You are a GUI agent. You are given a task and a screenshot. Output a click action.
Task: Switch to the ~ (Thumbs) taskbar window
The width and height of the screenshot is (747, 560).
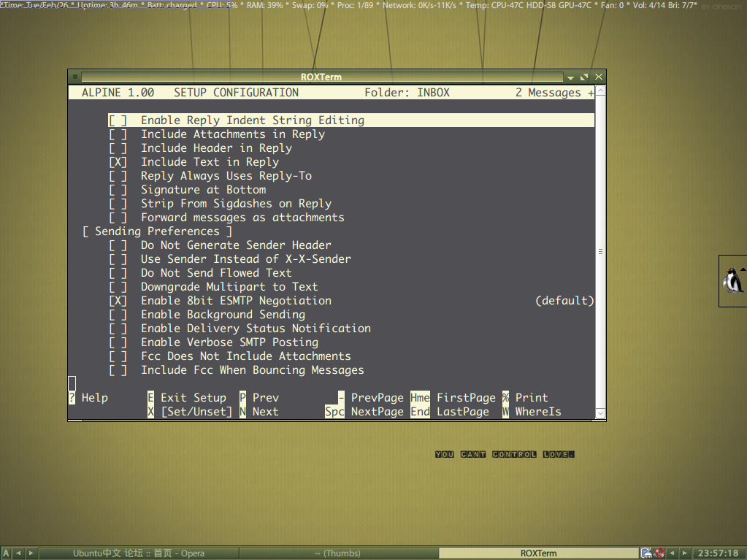pyautogui.click(x=338, y=553)
